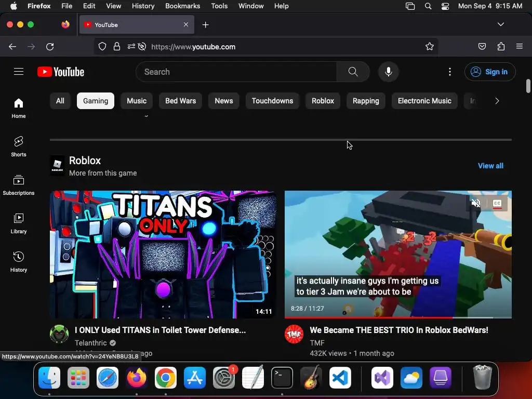Open YouTube settings three-dot menu
This screenshot has width=532, height=399.
[450, 72]
